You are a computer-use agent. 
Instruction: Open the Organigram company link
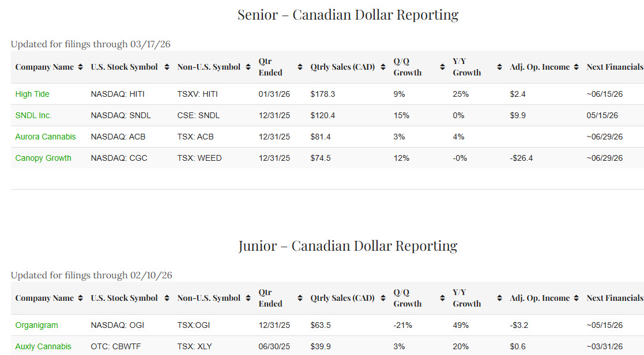(x=36, y=325)
